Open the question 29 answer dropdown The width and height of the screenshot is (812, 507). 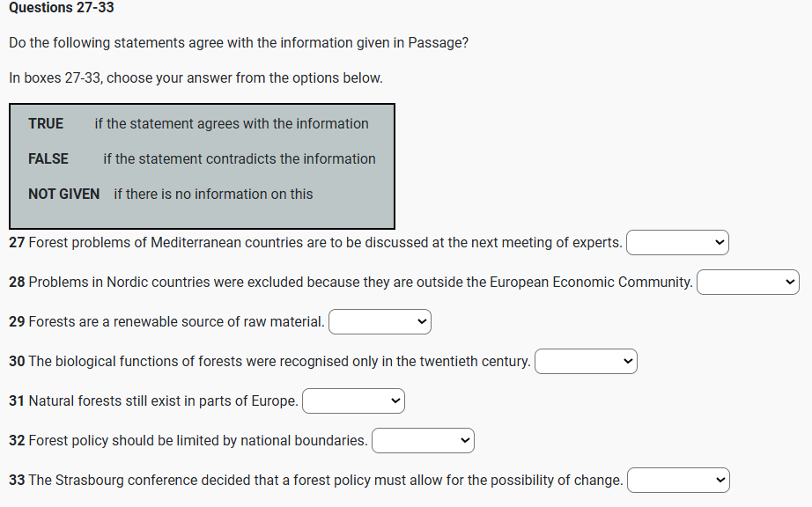coord(380,322)
